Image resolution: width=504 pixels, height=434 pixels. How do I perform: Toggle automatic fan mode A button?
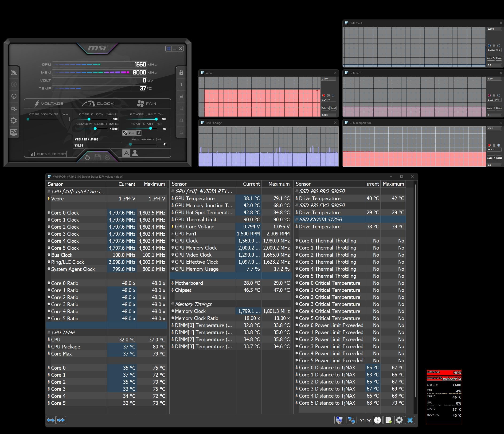pos(126,153)
